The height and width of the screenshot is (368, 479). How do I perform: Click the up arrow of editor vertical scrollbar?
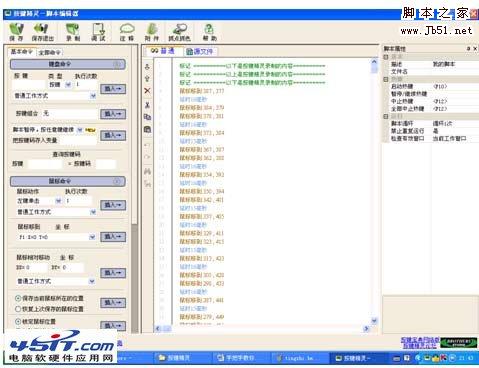(374, 62)
